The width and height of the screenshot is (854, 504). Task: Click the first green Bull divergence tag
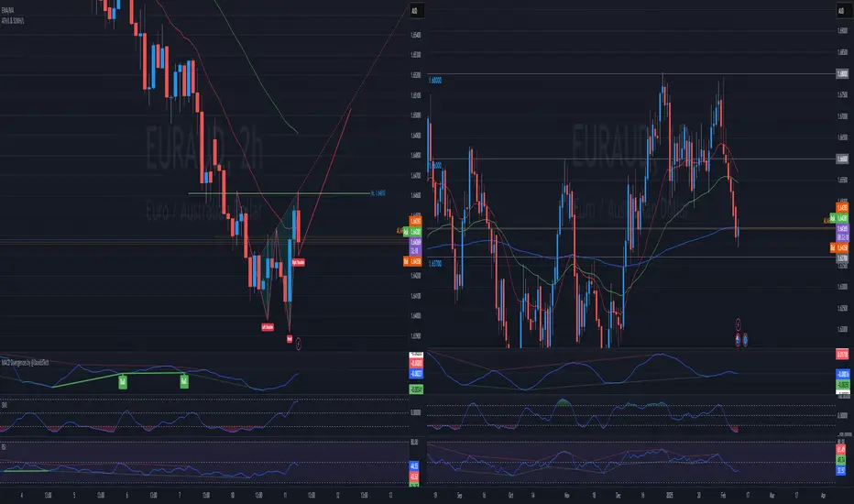pyautogui.click(x=123, y=382)
